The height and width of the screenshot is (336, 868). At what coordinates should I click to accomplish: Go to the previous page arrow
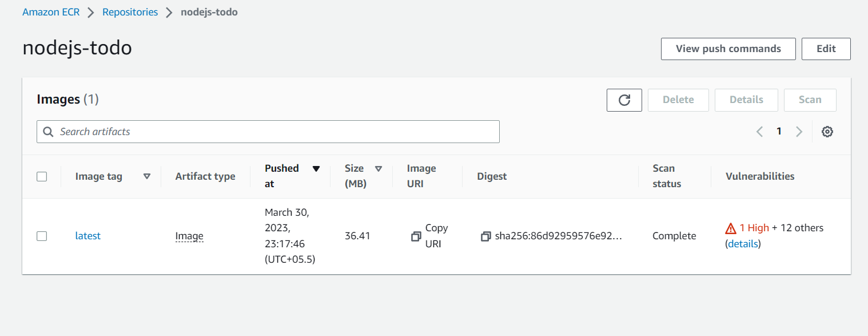[x=759, y=132]
